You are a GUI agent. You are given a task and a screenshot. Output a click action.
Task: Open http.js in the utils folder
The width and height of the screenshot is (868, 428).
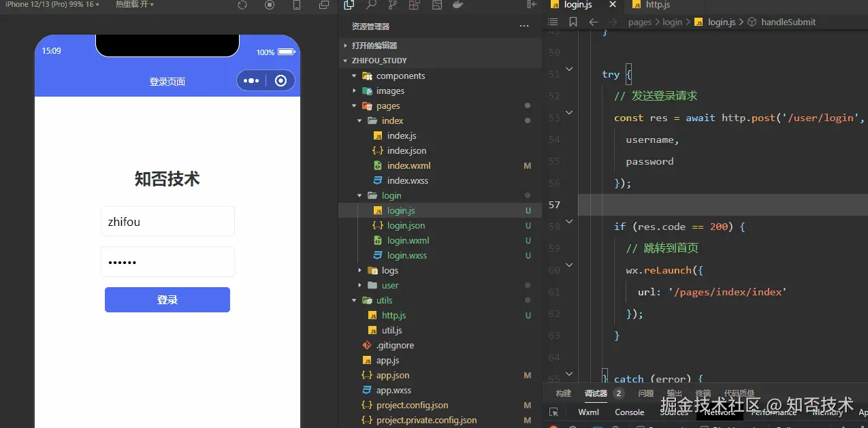(393, 315)
